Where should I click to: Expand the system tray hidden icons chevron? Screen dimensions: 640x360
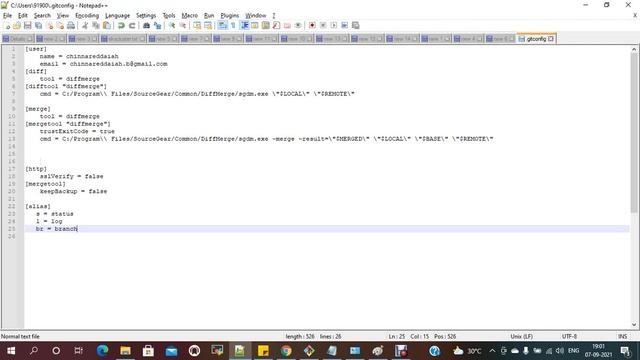coord(492,351)
